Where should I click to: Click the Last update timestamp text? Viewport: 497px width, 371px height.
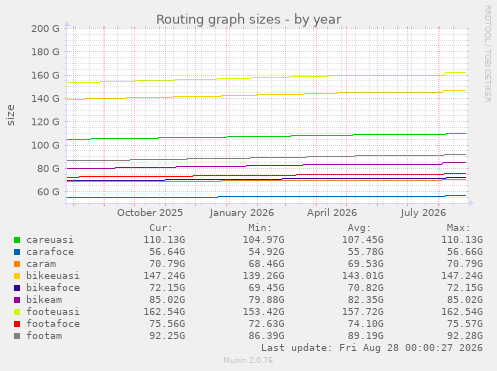pyautogui.click(x=372, y=348)
